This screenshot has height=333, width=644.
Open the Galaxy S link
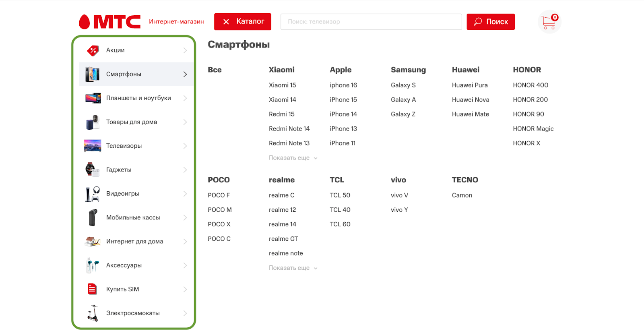pyautogui.click(x=403, y=85)
